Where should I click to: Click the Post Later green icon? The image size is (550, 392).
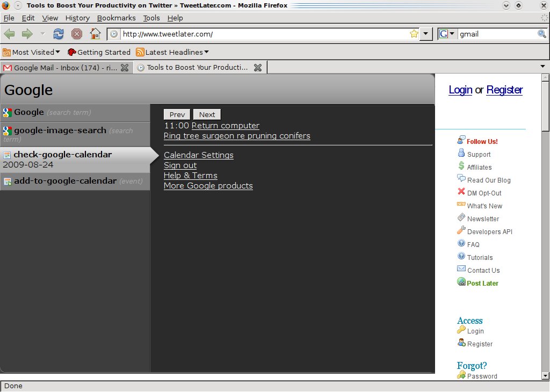[461, 281]
